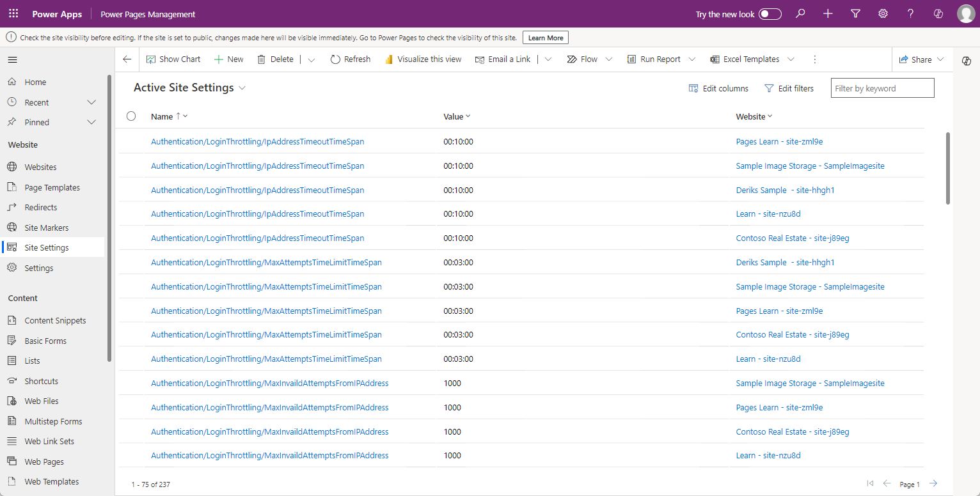Viewport: 980px width, 496px height.
Task: Click Email a Link command
Action: tap(503, 59)
